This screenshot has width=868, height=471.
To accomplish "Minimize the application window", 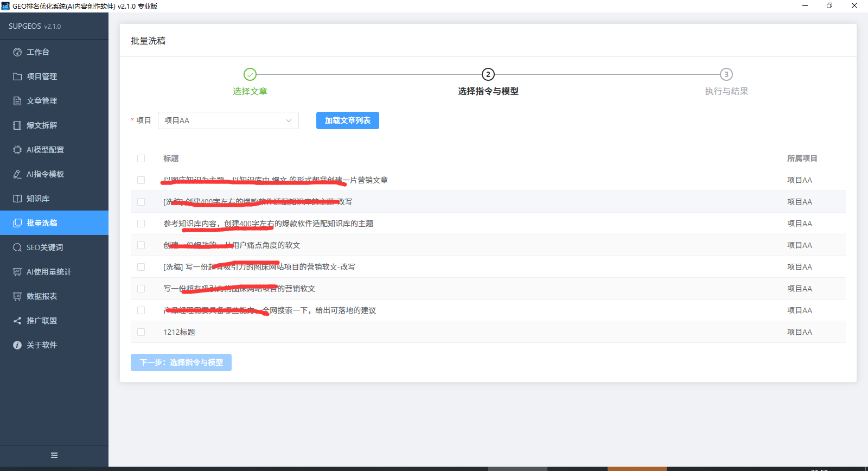I will pos(805,6).
